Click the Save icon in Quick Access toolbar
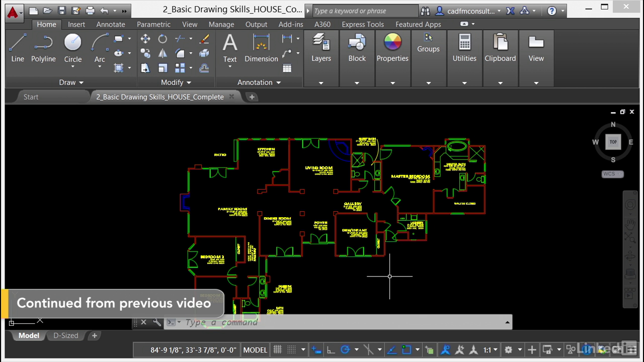 coord(61,11)
